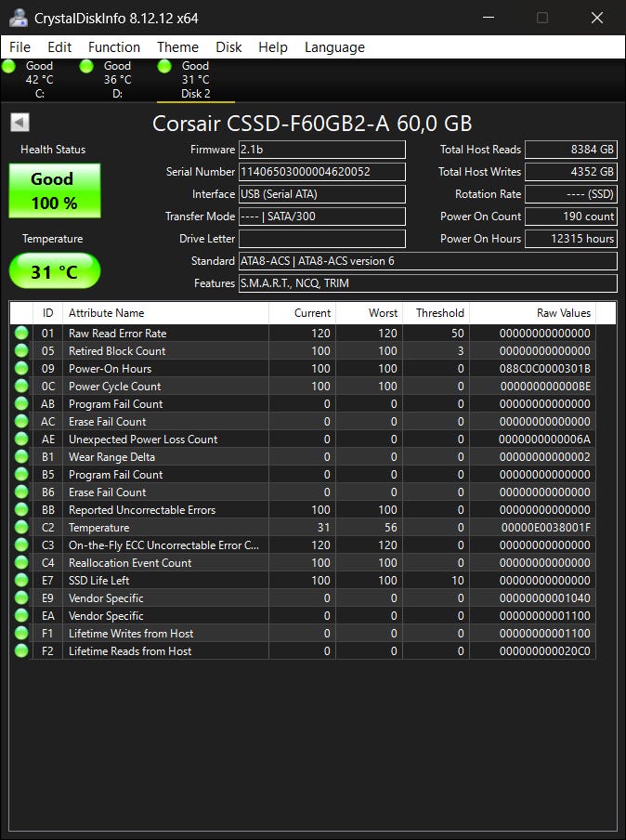The width and height of the screenshot is (626, 840).
Task: Select the Disk 2 tab
Action: [x=195, y=80]
